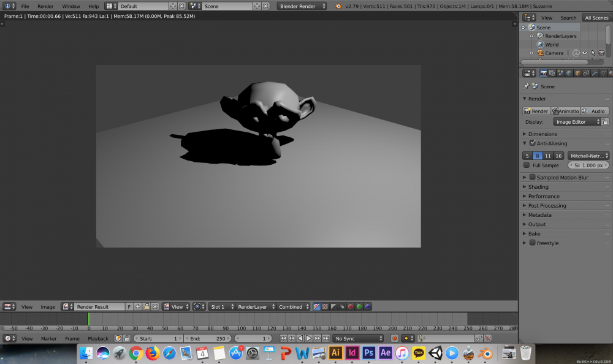Toggle lock interface during render
Image resolution: width=613 pixels, height=364 pixels.
coord(605,122)
